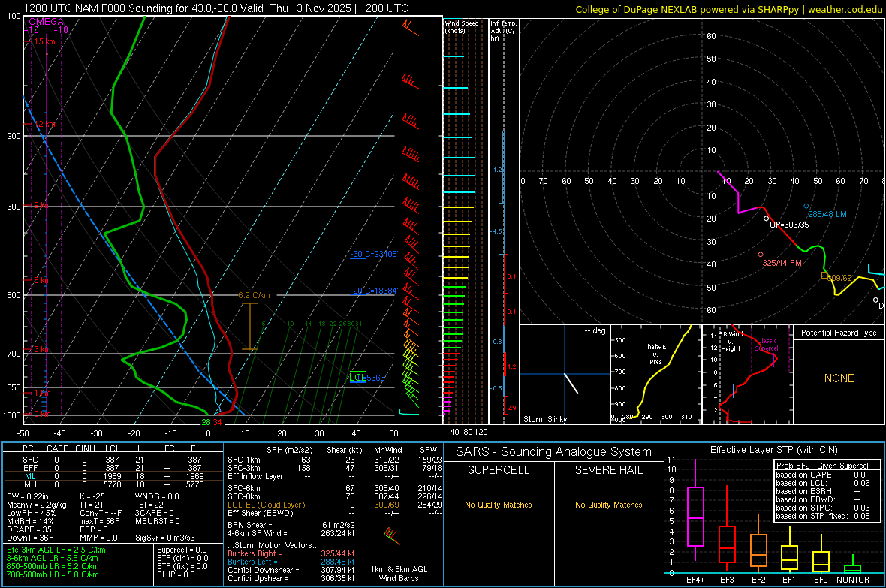Image resolution: width=886 pixels, height=588 pixels.
Task: Select the 'Inf. Temp. Adv. (C/hr)' header
Action: (x=503, y=31)
